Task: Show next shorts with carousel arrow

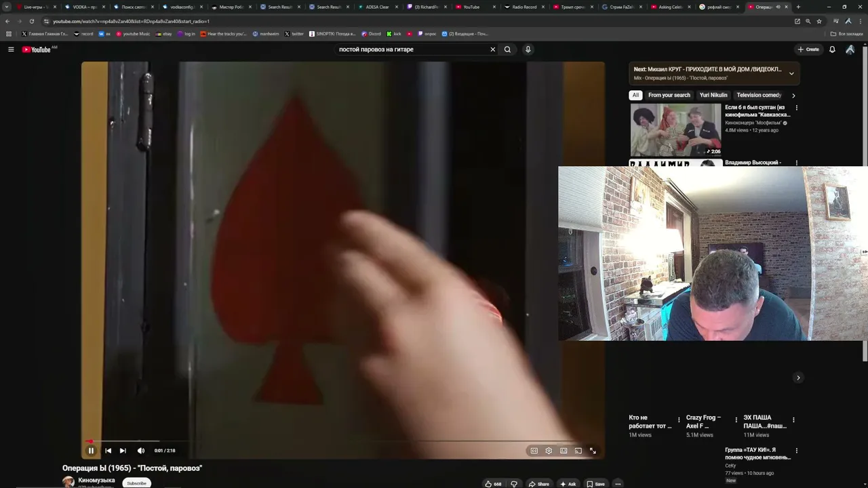Action: click(x=798, y=378)
